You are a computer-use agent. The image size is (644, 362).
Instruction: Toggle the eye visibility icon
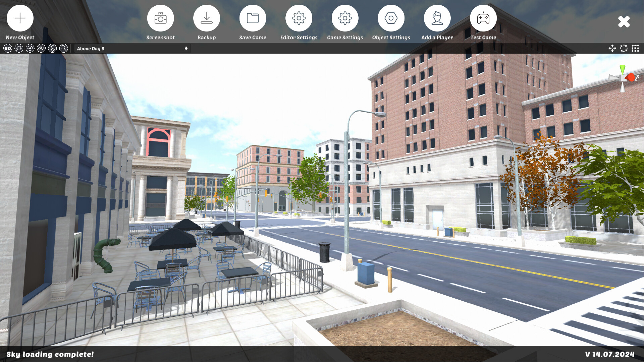tap(41, 49)
